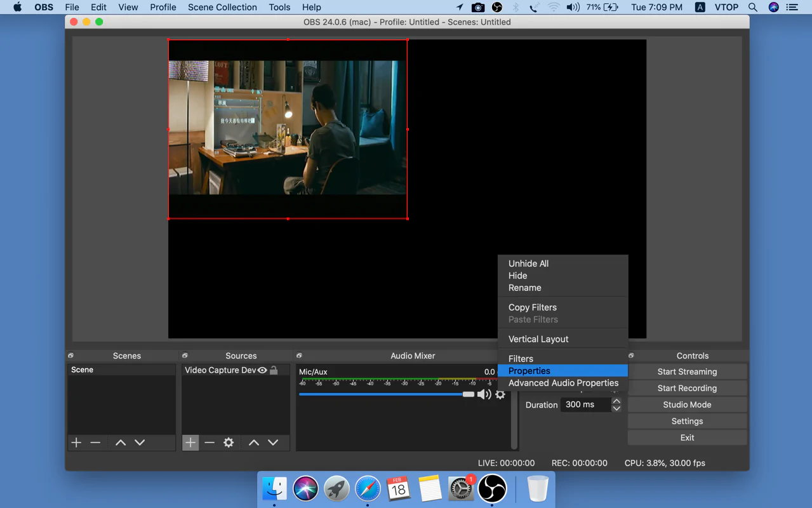Click the OBS icon in the Dock
Screen dimensions: 812x508
492,489
